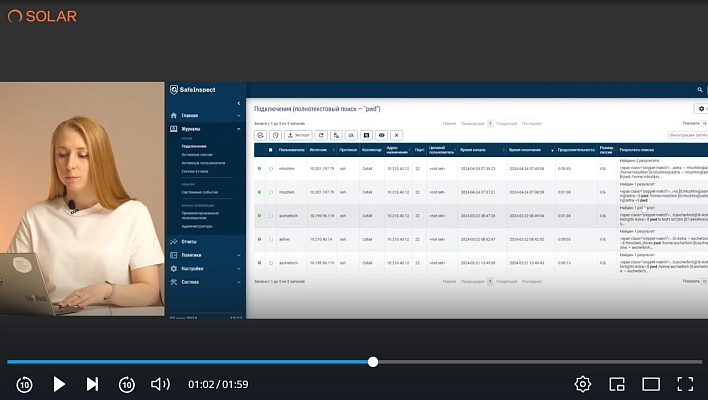Open the Показать 10 dropdown below the table
The width and height of the screenshot is (708, 400).
point(704,281)
